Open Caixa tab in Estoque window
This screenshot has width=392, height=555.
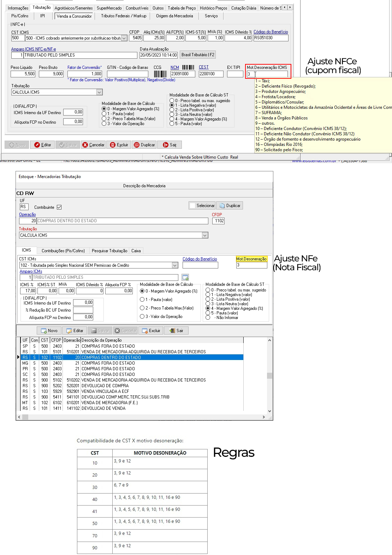tap(136, 251)
